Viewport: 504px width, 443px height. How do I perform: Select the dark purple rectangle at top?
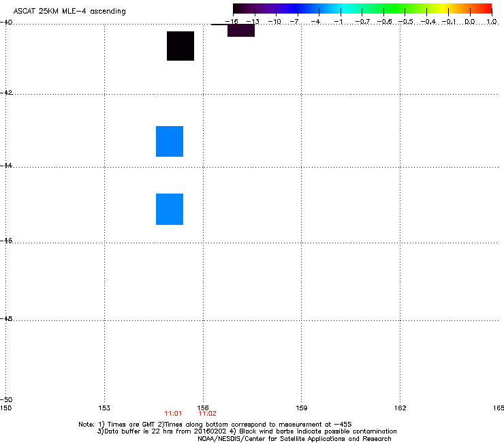tap(241, 30)
